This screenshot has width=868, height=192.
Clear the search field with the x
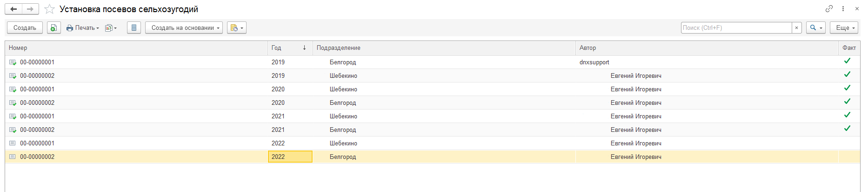point(797,28)
